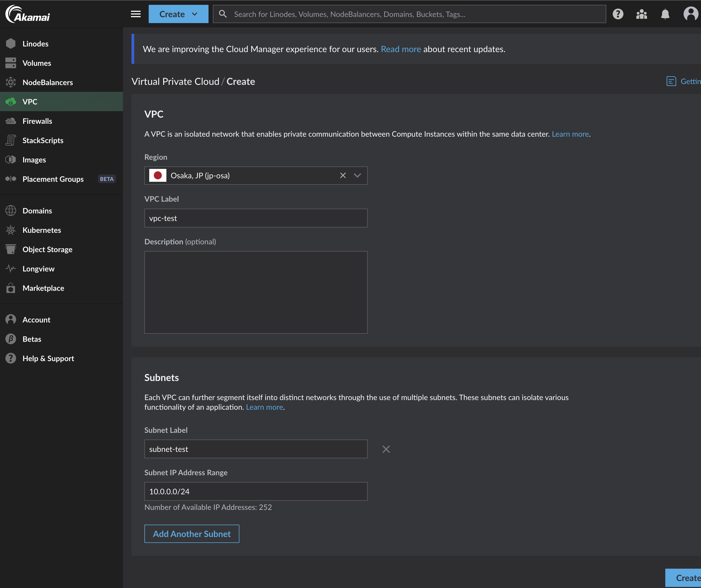Click the Subnet IP Address Range field
The height and width of the screenshot is (588, 701).
(256, 491)
